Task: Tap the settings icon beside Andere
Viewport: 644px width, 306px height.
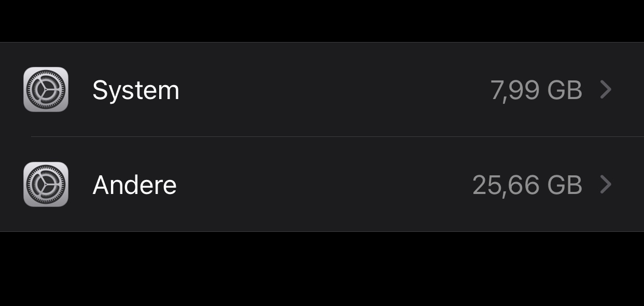Action: 46,185
